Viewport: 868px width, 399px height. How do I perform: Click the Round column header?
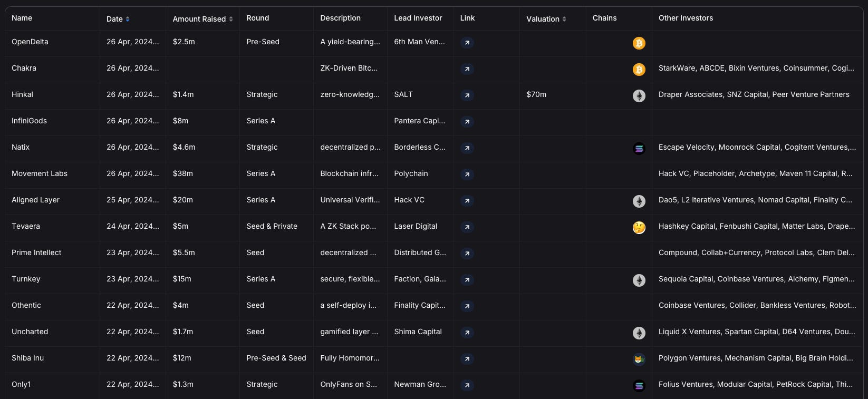(258, 18)
